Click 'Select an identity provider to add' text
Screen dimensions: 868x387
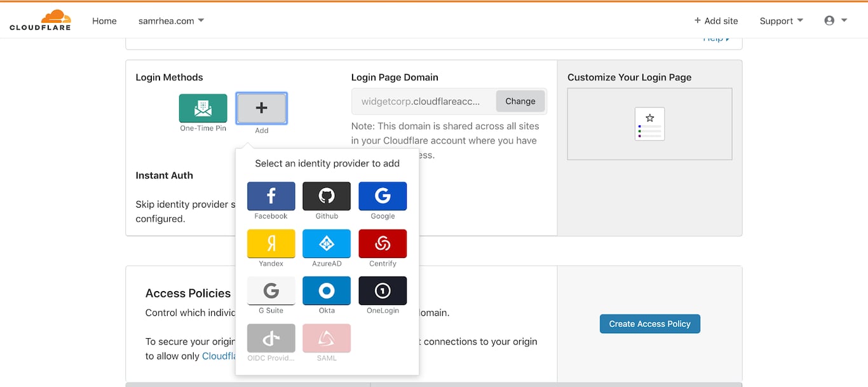(327, 163)
